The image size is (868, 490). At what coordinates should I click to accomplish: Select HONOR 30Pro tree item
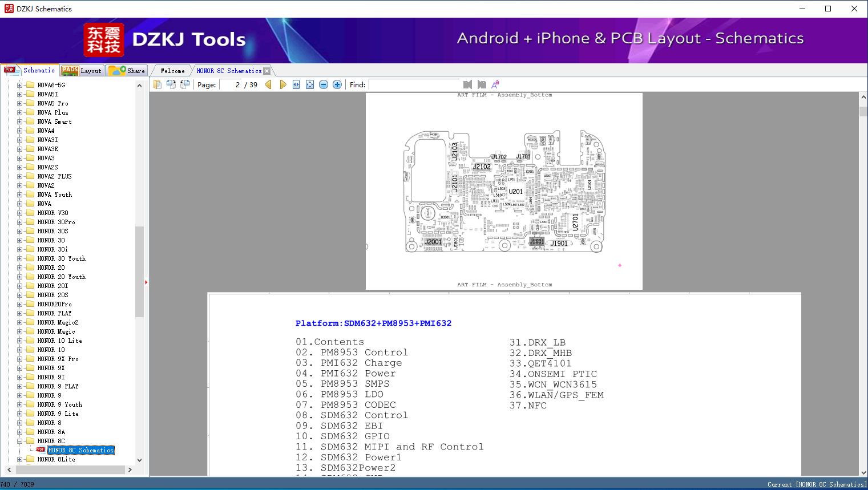(56, 222)
